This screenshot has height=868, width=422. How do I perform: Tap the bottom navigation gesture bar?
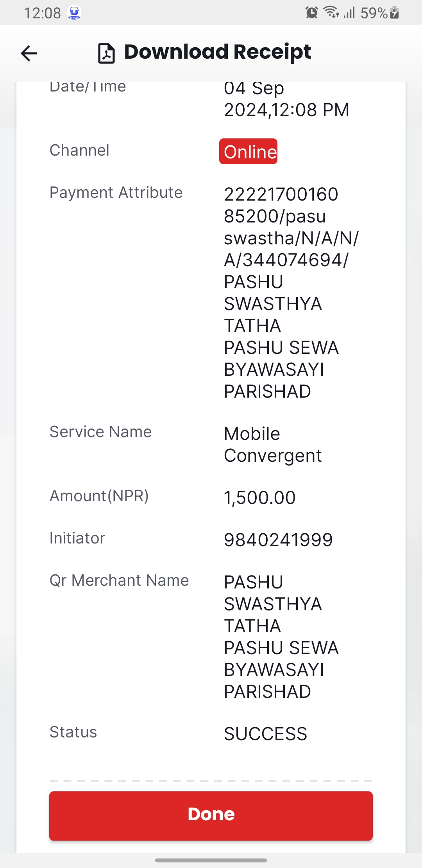tap(211, 860)
